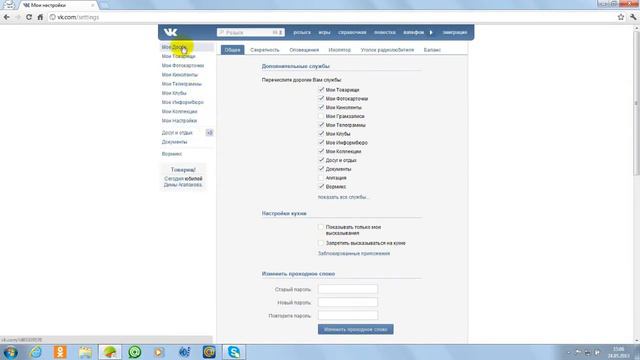Image resolution: width=640 pixels, height=360 pixels.
Task: Open Заблокированные приложения link
Action: click(x=354, y=253)
